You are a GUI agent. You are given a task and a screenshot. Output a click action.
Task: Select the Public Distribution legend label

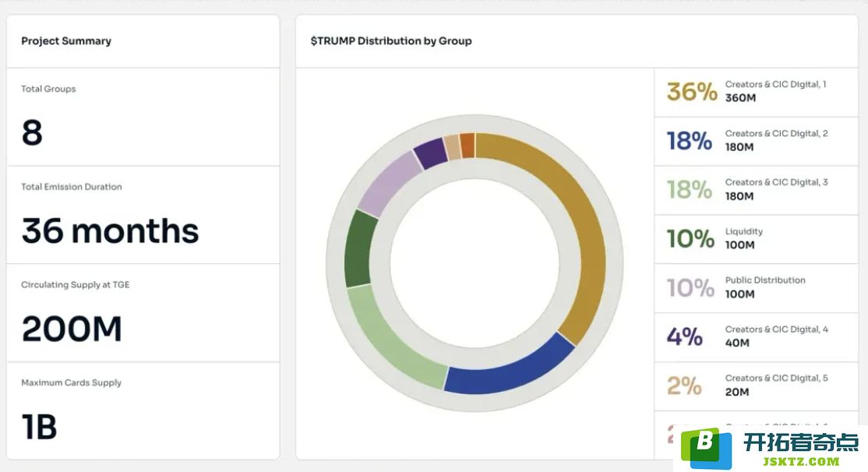[x=766, y=280]
